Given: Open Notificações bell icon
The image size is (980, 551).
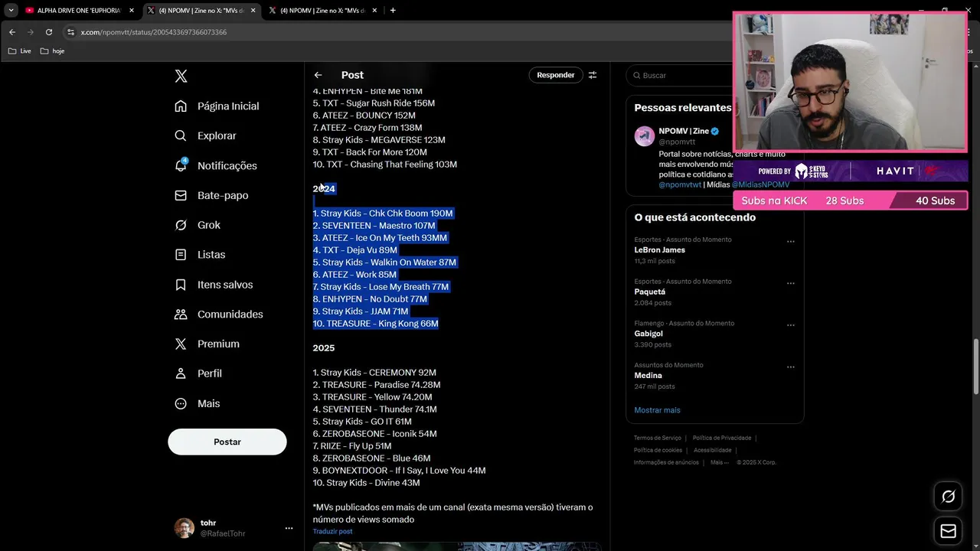Looking at the screenshot, I should click(181, 165).
